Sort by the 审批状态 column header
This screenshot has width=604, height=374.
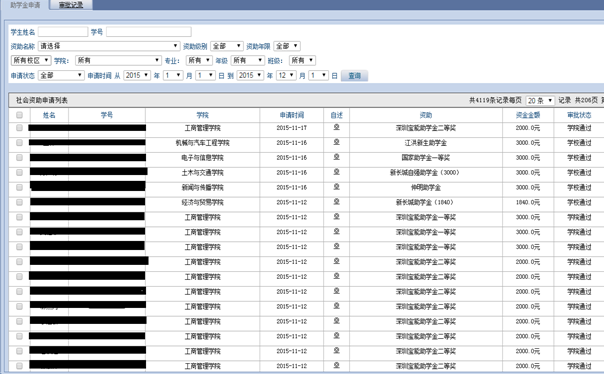point(579,115)
